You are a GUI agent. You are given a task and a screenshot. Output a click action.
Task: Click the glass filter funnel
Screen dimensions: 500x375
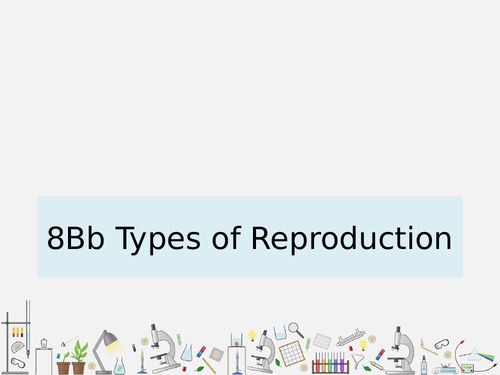coord(357,361)
